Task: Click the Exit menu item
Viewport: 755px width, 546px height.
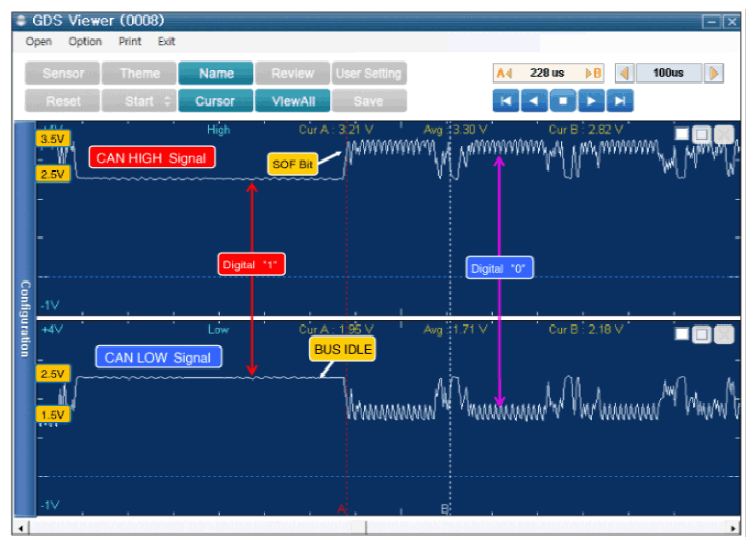Action: click(167, 41)
